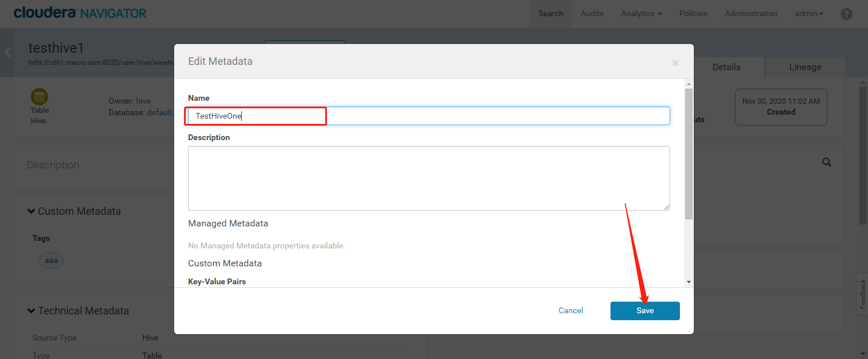
Task: Click the back chevron beside testhive1
Action: pyautogui.click(x=8, y=52)
